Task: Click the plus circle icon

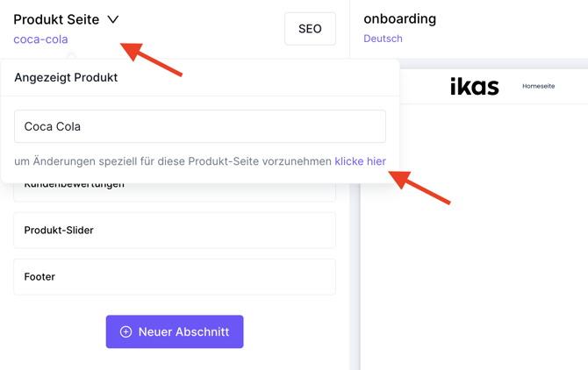Action: pos(126,331)
